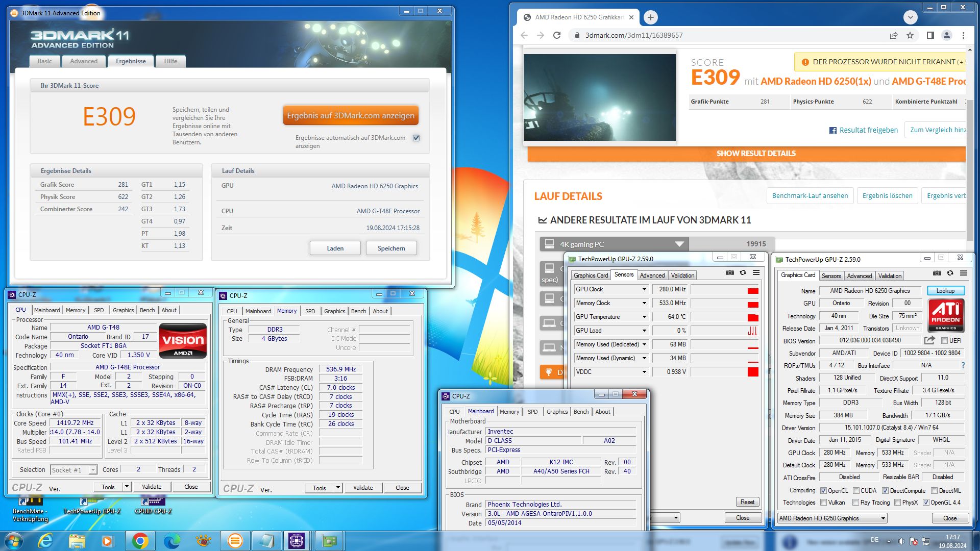This screenshot has height=551, width=980.
Task: Open Chrome three-dot menu
Action: (x=963, y=35)
